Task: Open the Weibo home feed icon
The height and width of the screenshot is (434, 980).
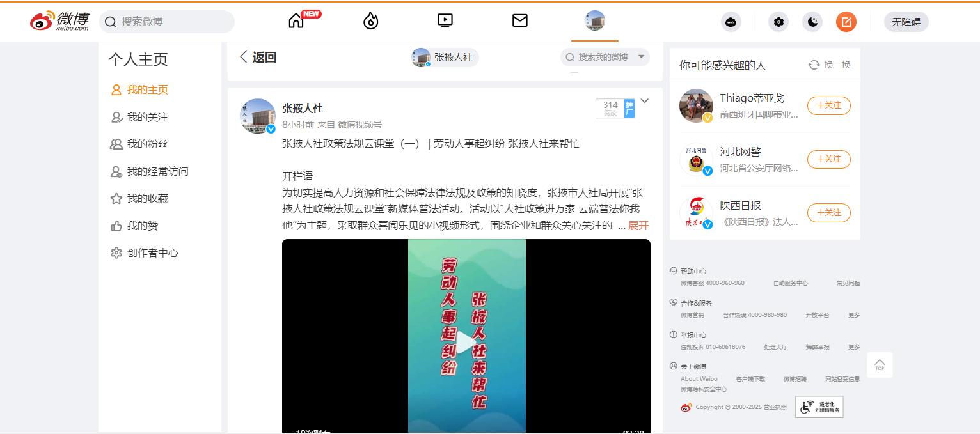Action: pyautogui.click(x=296, y=21)
